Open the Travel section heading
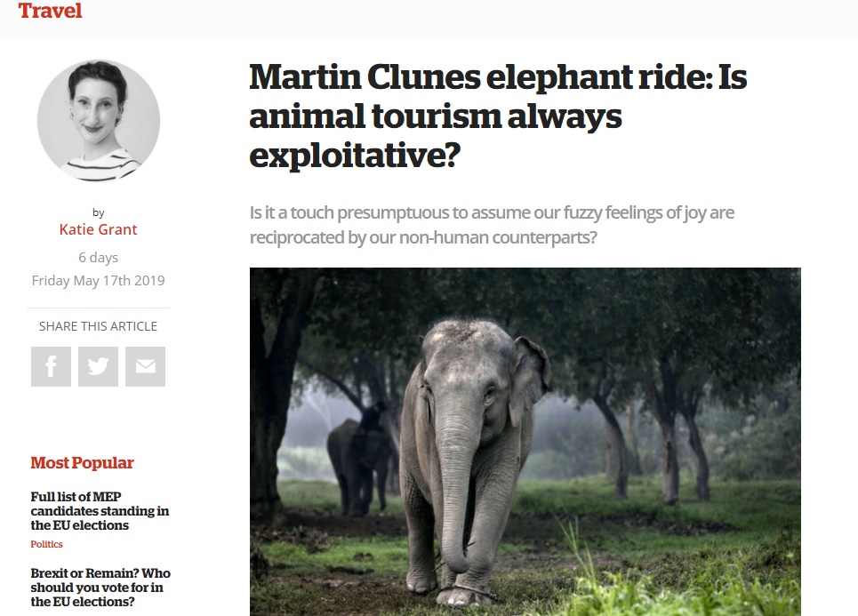This screenshot has height=616, width=858. pyautogui.click(x=50, y=11)
